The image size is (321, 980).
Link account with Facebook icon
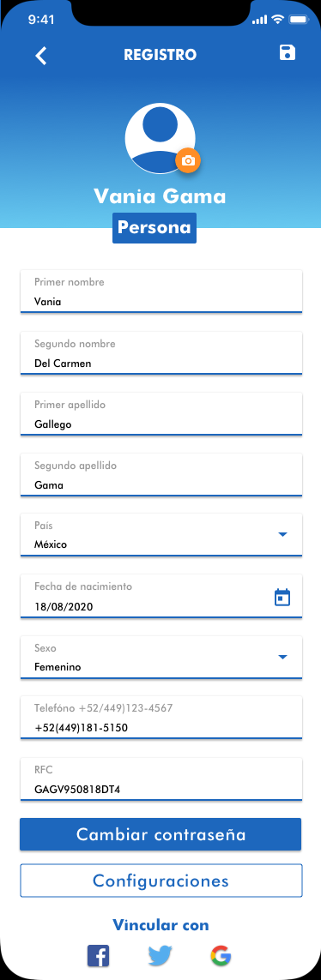point(98,956)
